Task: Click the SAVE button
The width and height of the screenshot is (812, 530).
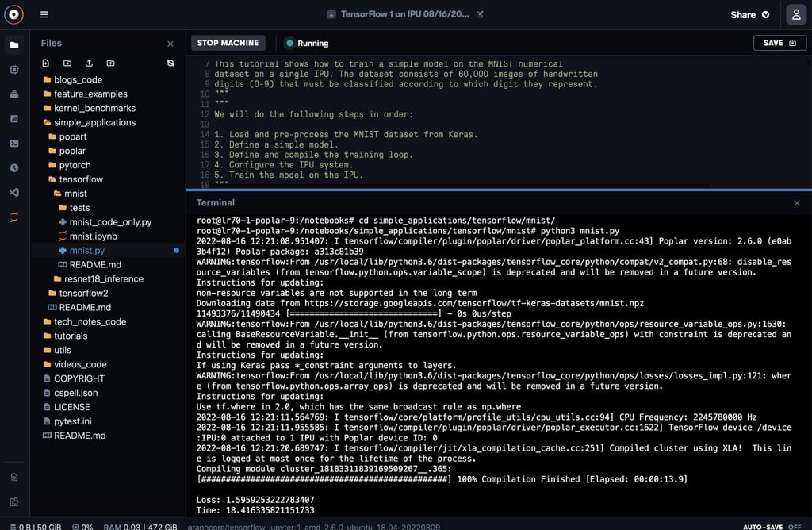Action: point(779,43)
